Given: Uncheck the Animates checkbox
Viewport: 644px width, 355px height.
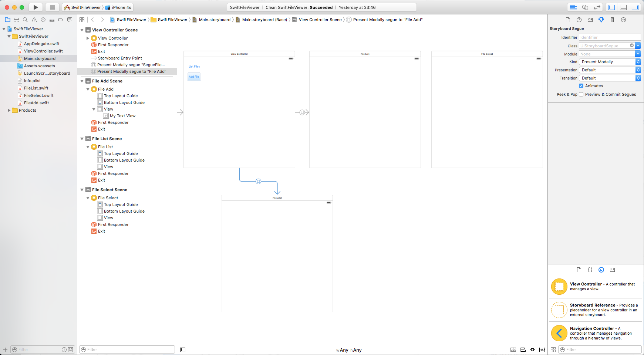Looking at the screenshot, I should click(581, 86).
